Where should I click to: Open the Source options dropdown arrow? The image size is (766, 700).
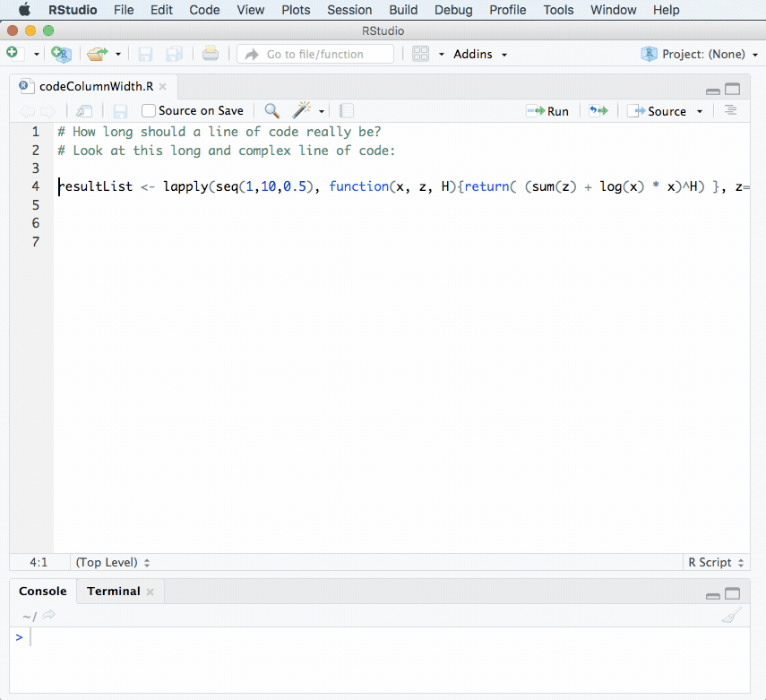click(x=700, y=111)
